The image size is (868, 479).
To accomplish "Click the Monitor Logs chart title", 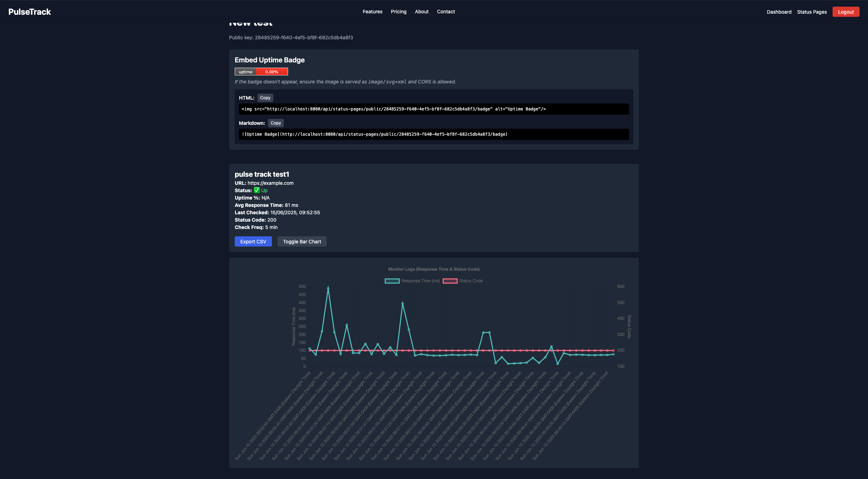I will click(434, 269).
